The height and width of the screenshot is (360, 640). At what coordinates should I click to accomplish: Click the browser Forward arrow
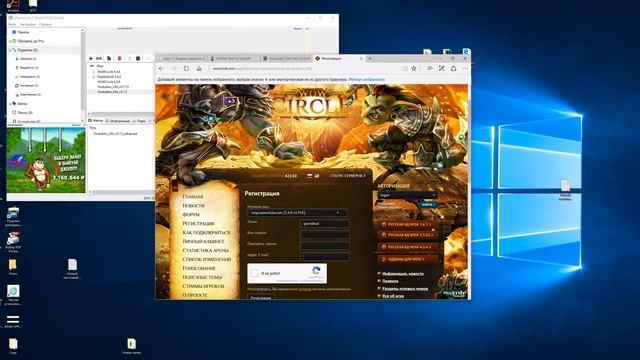(x=173, y=69)
